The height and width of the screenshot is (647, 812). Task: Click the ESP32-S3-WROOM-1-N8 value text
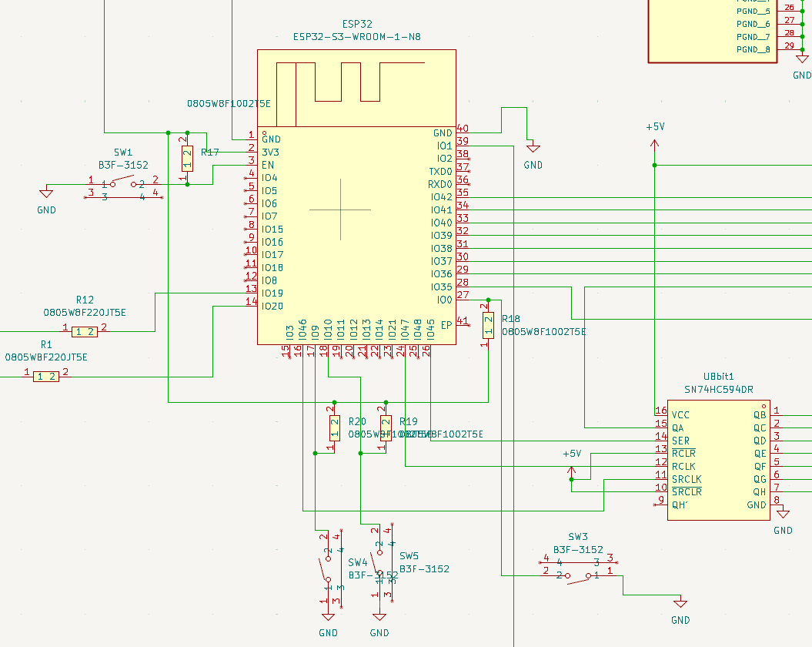click(357, 37)
